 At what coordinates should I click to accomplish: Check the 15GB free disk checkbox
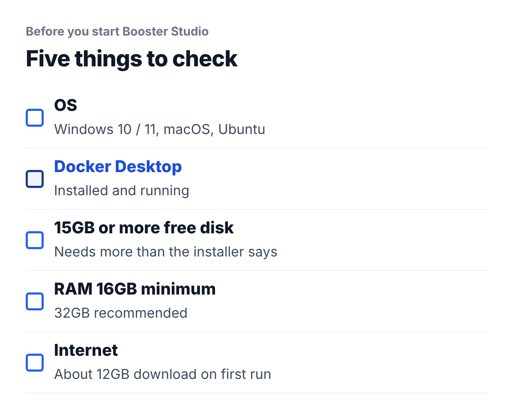(x=35, y=240)
